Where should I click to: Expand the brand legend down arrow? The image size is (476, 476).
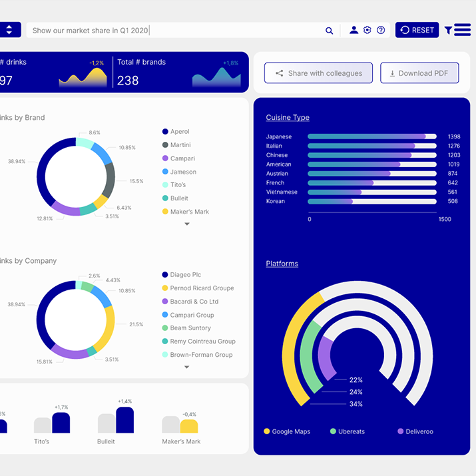coord(187,224)
